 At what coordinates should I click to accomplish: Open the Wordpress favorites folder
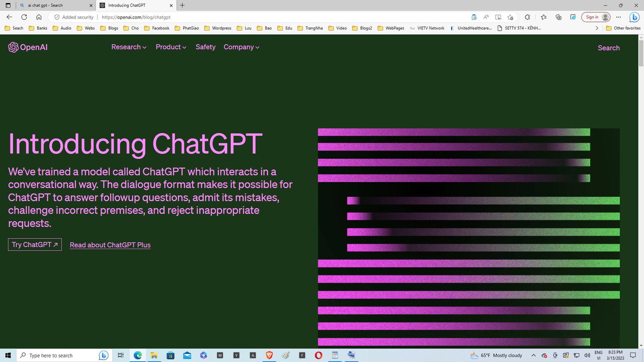click(217, 28)
